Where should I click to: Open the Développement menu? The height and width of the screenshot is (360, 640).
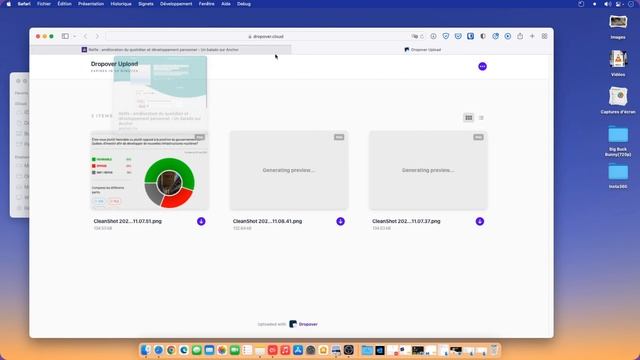pyautogui.click(x=176, y=4)
